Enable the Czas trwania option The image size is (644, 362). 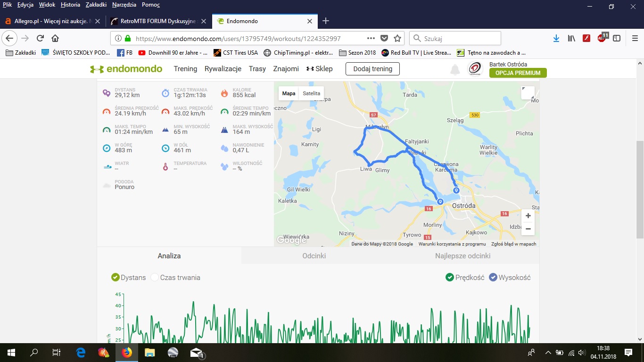point(155,278)
